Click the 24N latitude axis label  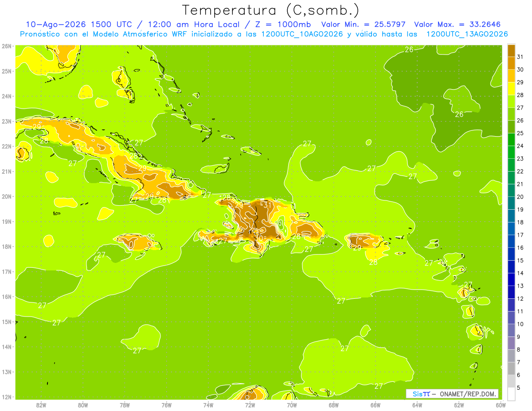(x=7, y=96)
